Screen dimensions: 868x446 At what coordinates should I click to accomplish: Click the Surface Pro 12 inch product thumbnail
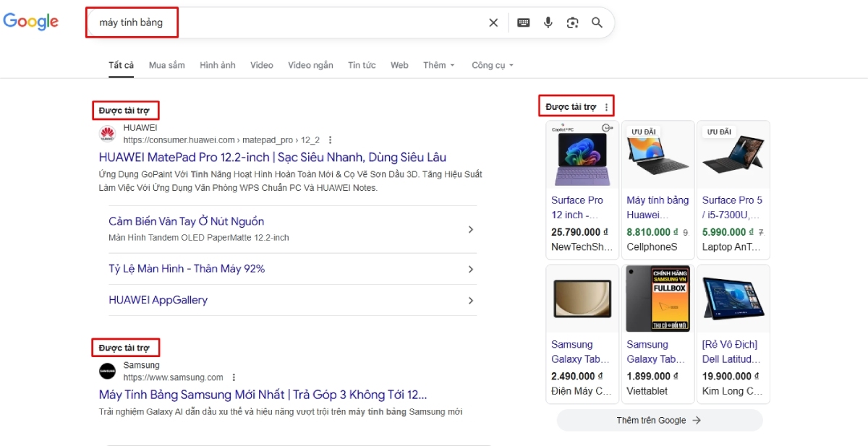coord(582,154)
